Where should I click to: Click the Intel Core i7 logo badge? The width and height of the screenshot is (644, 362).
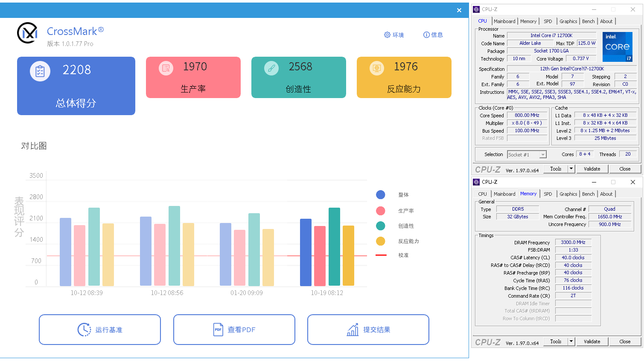pos(618,46)
